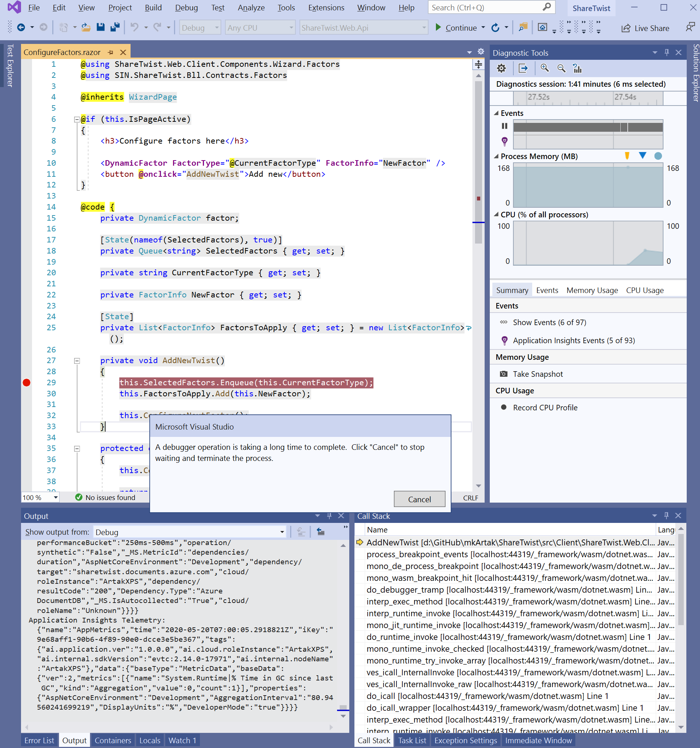Open the Any CPU platform dropdown
The image size is (700, 748).
[260, 27]
